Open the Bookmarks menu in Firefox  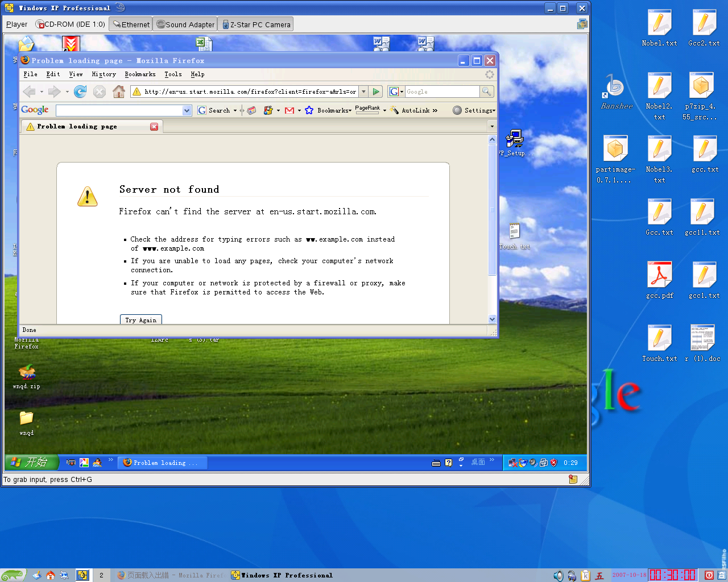(140, 74)
